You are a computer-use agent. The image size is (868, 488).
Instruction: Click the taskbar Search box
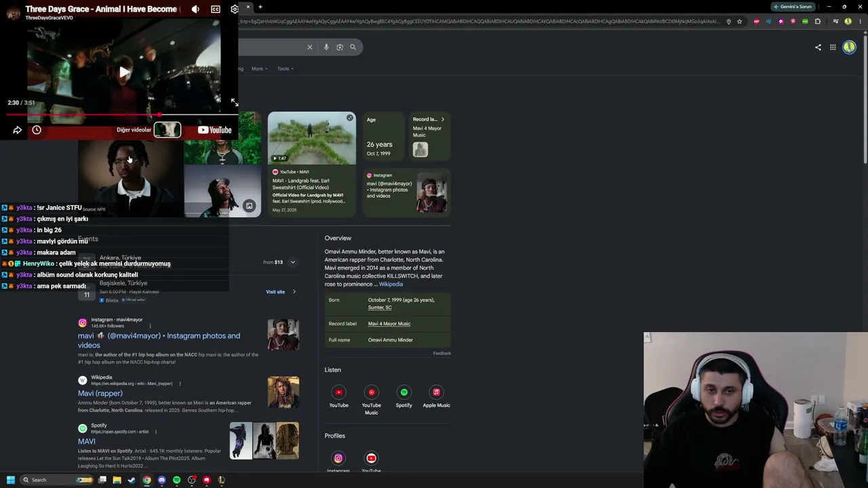(58, 480)
